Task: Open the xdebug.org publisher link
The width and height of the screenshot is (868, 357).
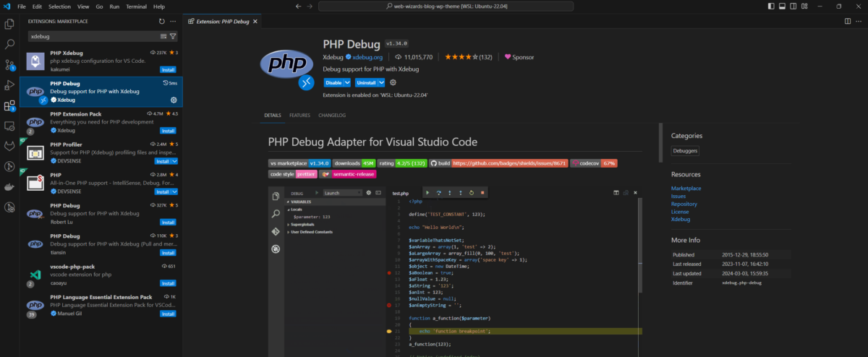Action: [367, 56]
